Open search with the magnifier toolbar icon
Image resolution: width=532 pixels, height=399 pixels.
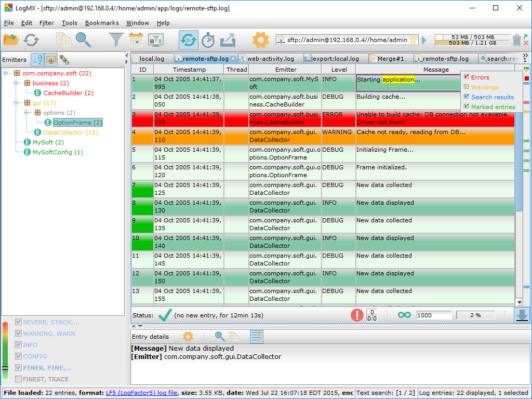(83, 40)
